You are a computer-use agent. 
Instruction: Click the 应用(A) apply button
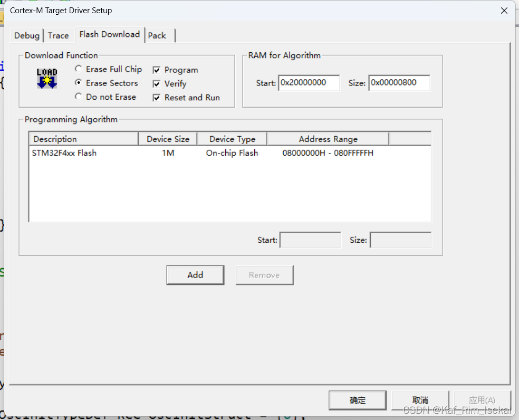pyautogui.click(x=482, y=400)
